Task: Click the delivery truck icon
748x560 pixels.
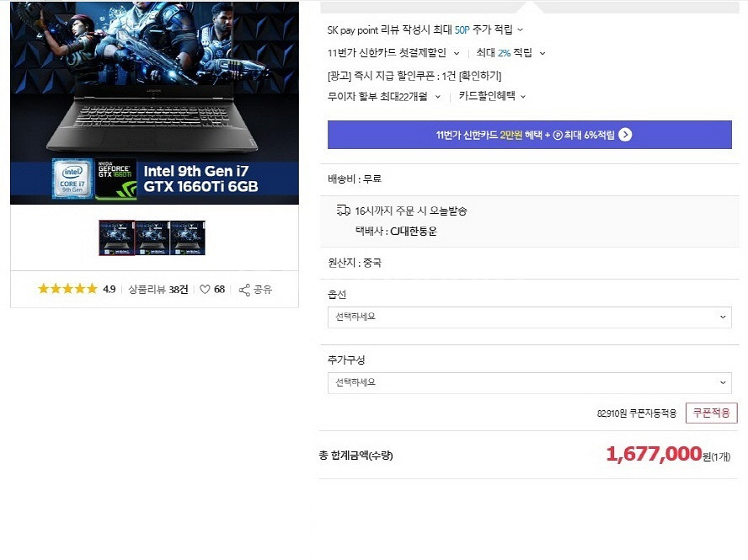Action: [343, 211]
